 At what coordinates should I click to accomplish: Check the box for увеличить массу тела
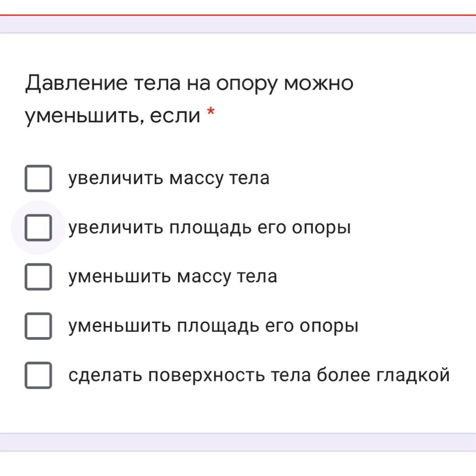click(38, 178)
